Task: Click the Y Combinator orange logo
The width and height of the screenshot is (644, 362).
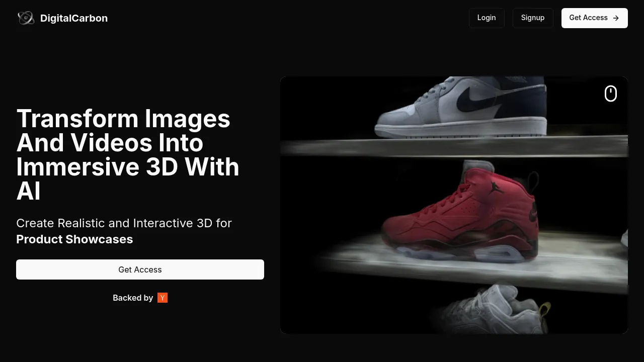Action: point(163,298)
